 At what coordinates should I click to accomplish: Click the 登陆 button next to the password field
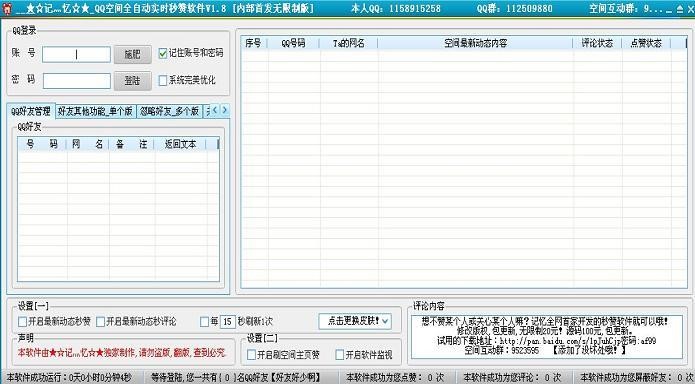(x=133, y=81)
